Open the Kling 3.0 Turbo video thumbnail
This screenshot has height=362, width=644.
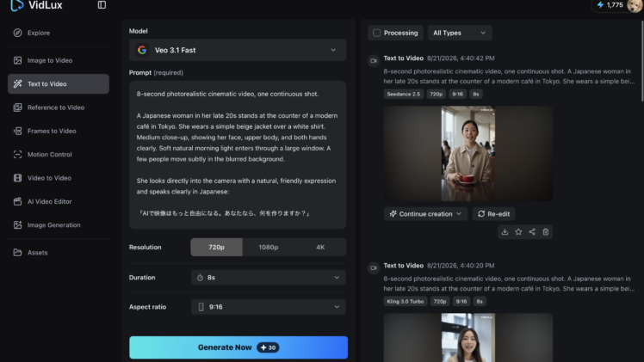[468, 337]
